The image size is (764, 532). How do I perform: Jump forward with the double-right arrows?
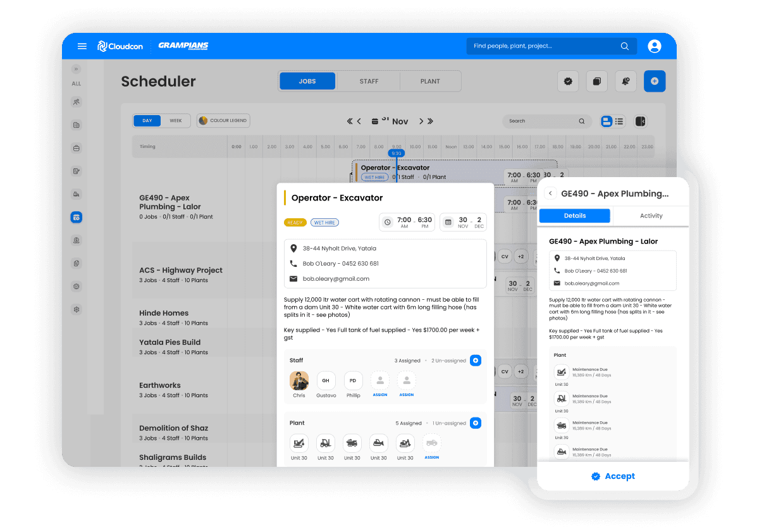pos(430,121)
